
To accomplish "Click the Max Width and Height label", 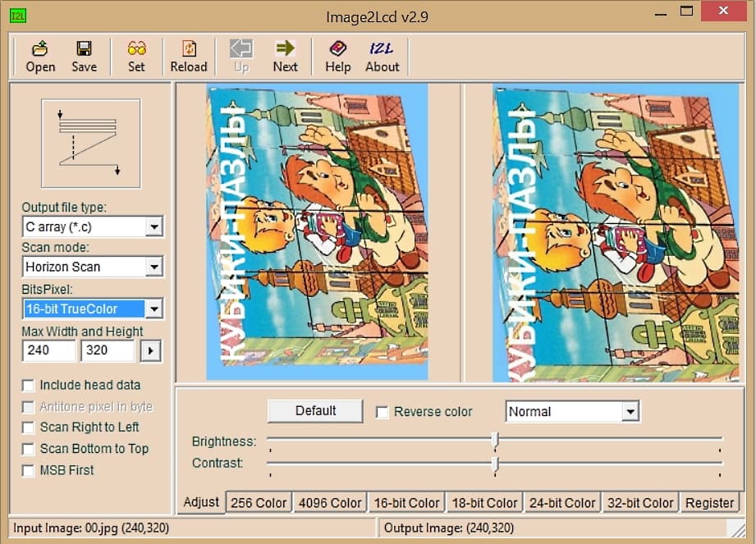I will [x=82, y=331].
